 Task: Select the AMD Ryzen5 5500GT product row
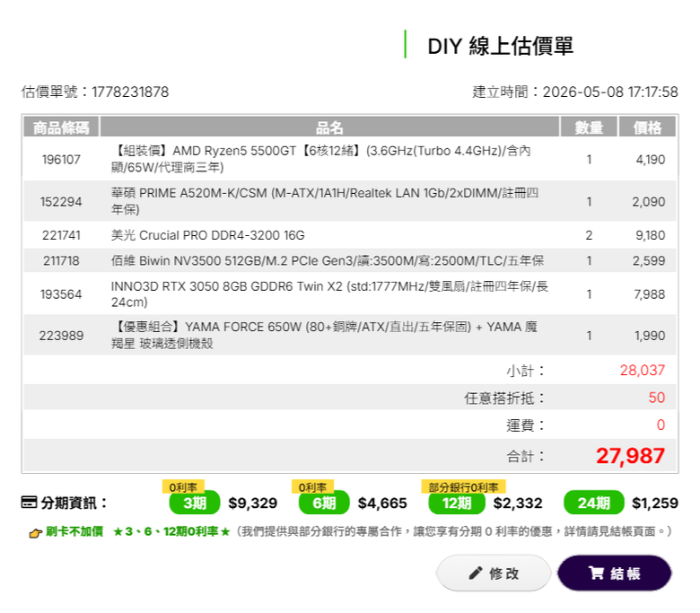tap(350, 159)
